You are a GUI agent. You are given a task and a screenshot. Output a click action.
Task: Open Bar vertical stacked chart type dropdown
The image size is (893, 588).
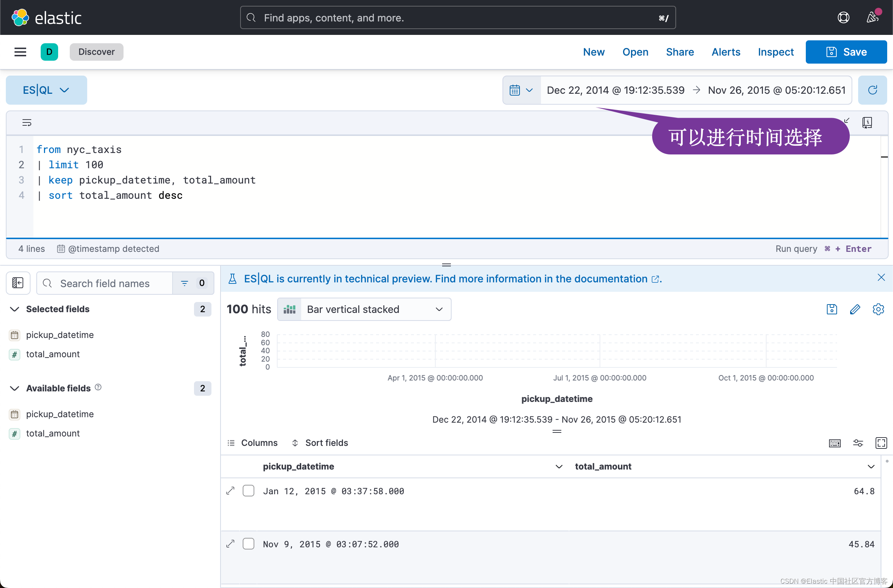point(364,309)
